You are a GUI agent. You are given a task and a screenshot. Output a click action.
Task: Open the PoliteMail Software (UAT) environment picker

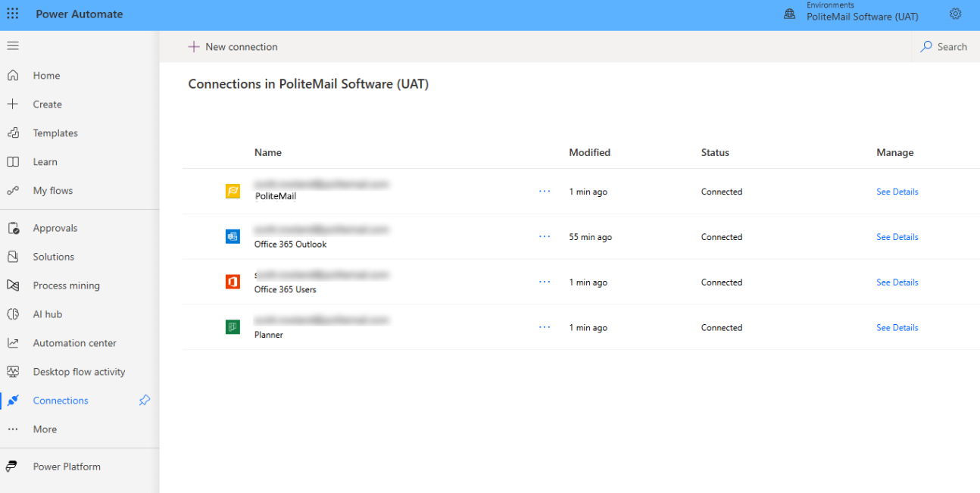pyautogui.click(x=863, y=17)
